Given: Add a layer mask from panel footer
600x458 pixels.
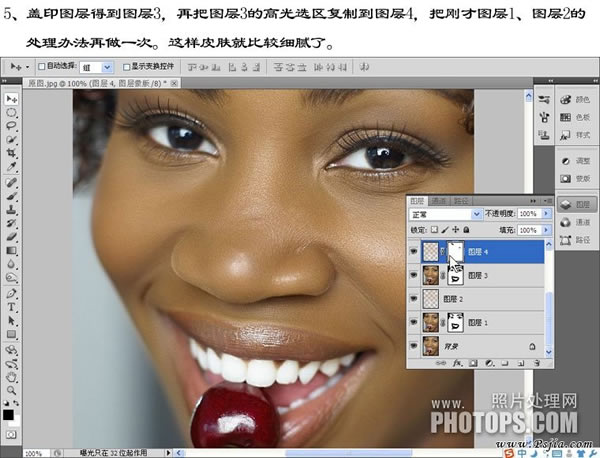Looking at the screenshot, I should pos(473,363).
